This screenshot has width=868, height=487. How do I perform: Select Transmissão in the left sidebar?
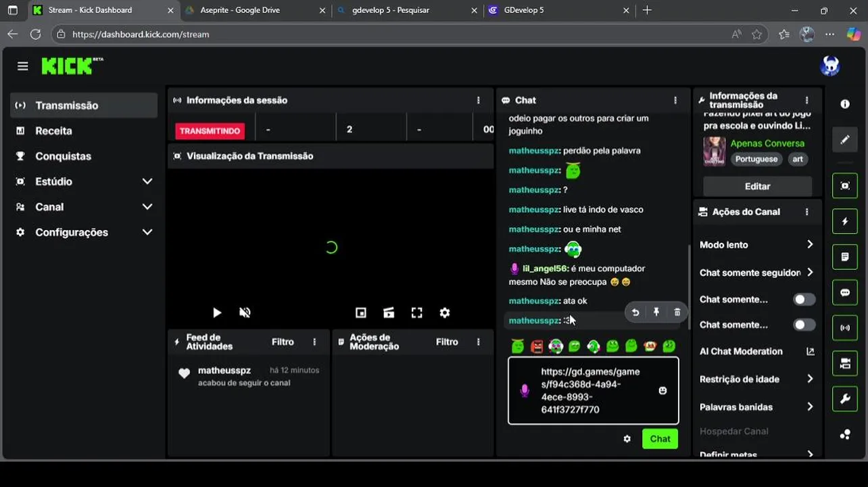tap(85, 106)
